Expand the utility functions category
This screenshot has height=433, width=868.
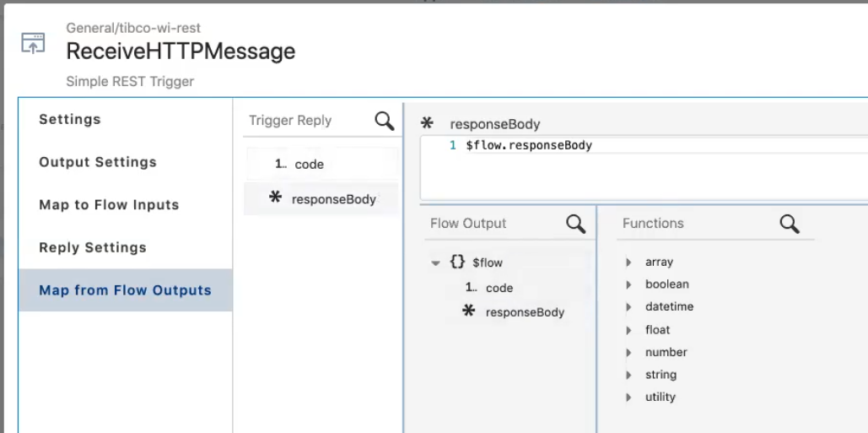628,398
